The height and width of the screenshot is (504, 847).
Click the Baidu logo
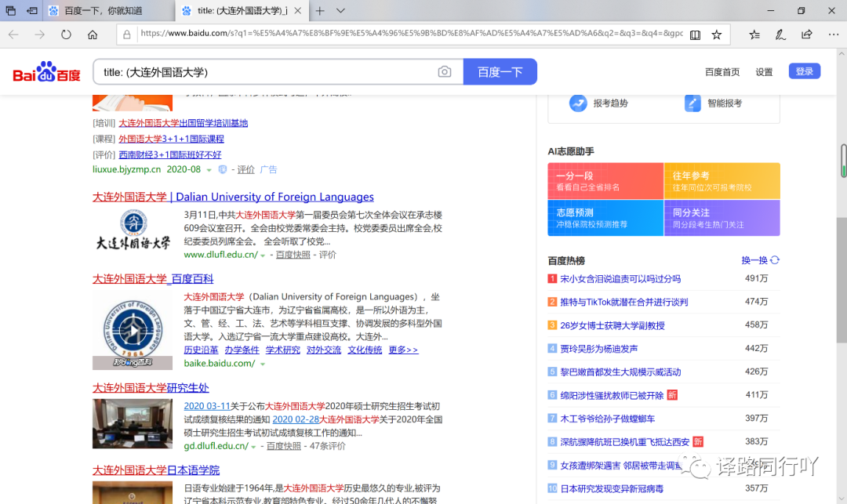coord(46,72)
